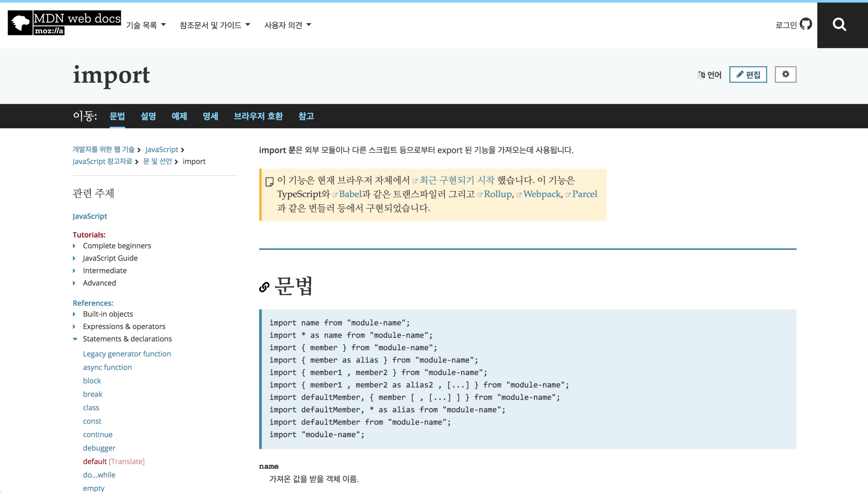Click the JavaScript breadcrumb link
Screen dimensions: 868x492
161,149
